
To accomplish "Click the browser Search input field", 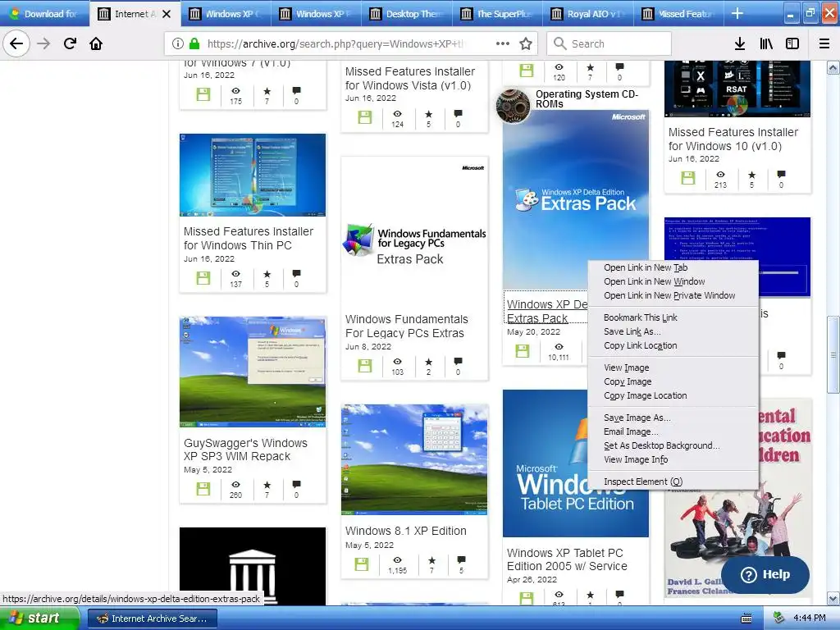I will (609, 43).
